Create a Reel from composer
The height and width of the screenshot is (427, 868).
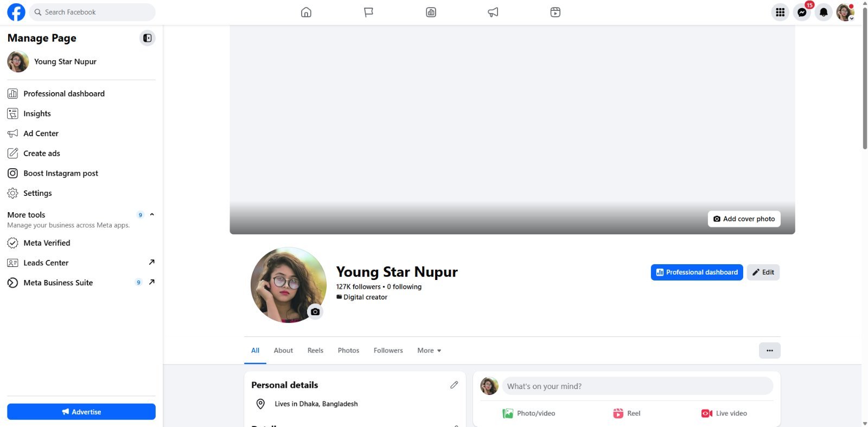point(627,413)
